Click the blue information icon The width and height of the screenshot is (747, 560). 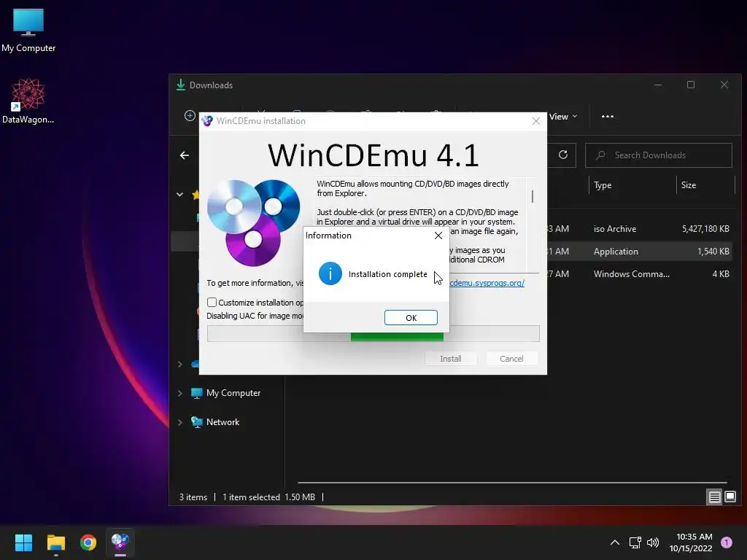(330, 274)
